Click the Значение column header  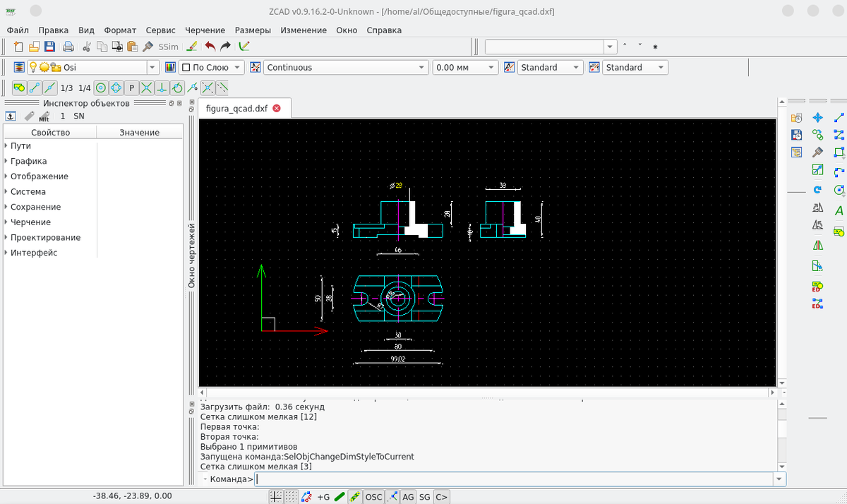[x=140, y=132]
